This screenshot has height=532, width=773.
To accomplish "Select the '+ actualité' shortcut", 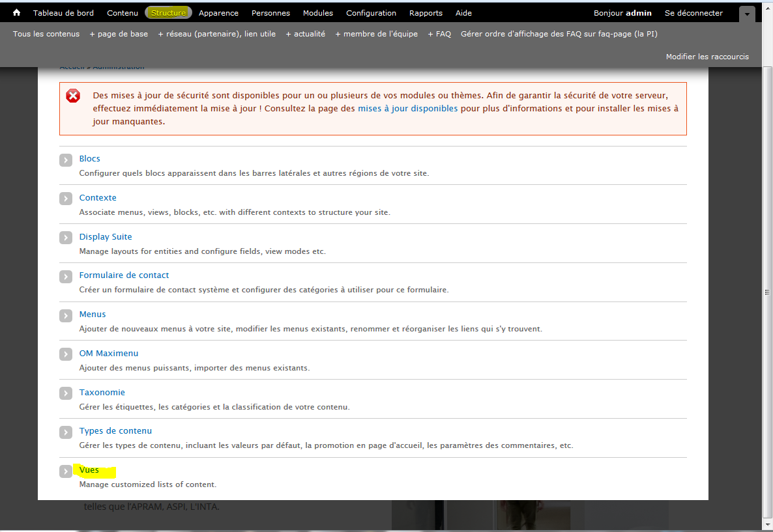I will (x=305, y=34).
